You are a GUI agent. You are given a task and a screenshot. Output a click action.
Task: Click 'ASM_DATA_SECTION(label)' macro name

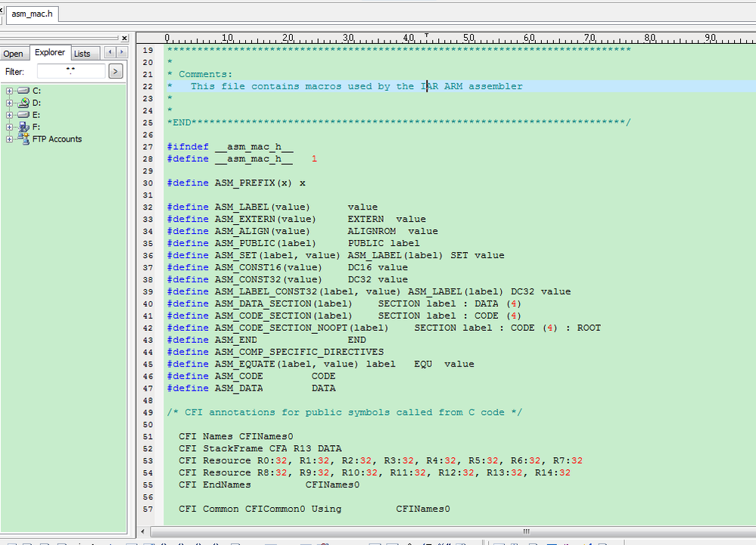point(284,304)
